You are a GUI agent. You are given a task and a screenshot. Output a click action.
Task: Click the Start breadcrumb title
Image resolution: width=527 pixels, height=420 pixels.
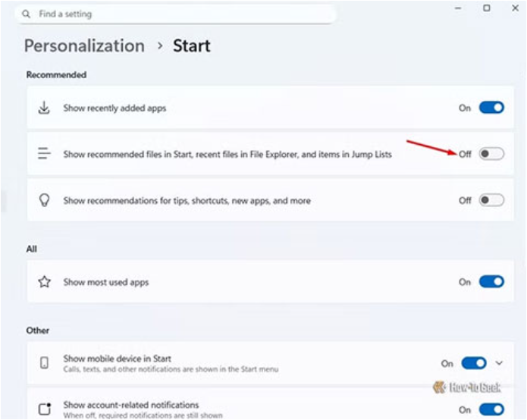(191, 45)
